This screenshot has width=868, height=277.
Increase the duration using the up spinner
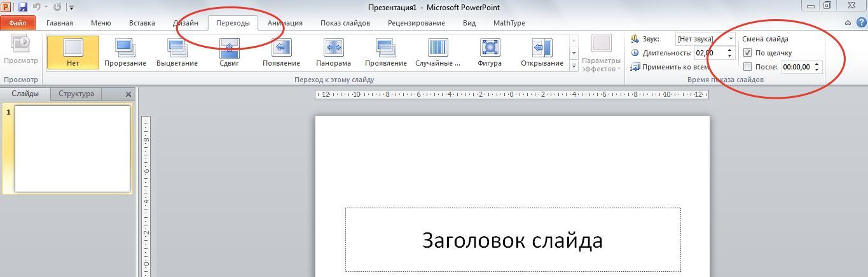(730, 50)
